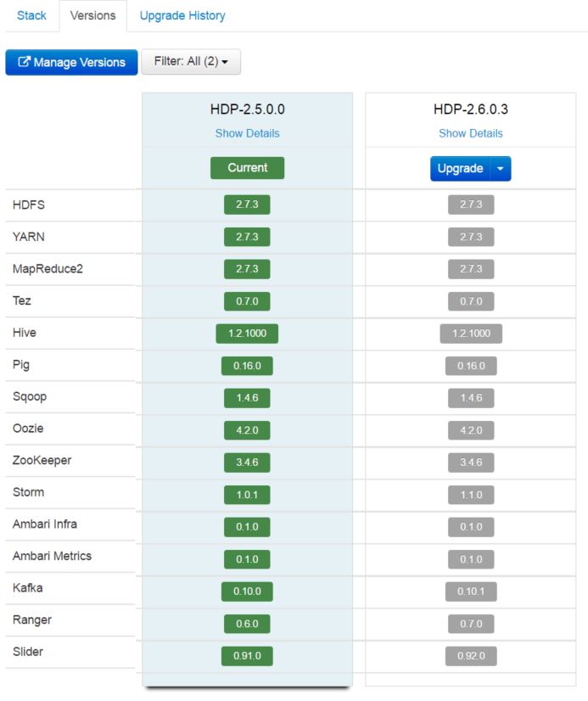Show Details for HDP-2.6.0.3

coord(470,133)
